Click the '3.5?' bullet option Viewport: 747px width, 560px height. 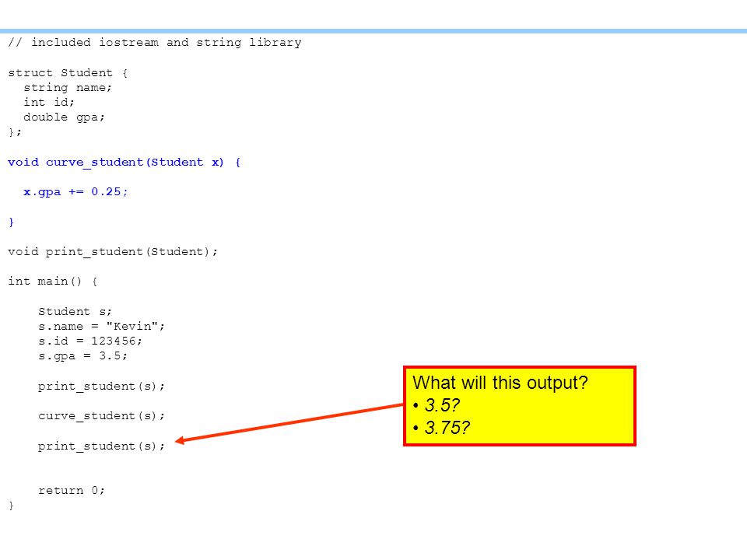click(442, 405)
